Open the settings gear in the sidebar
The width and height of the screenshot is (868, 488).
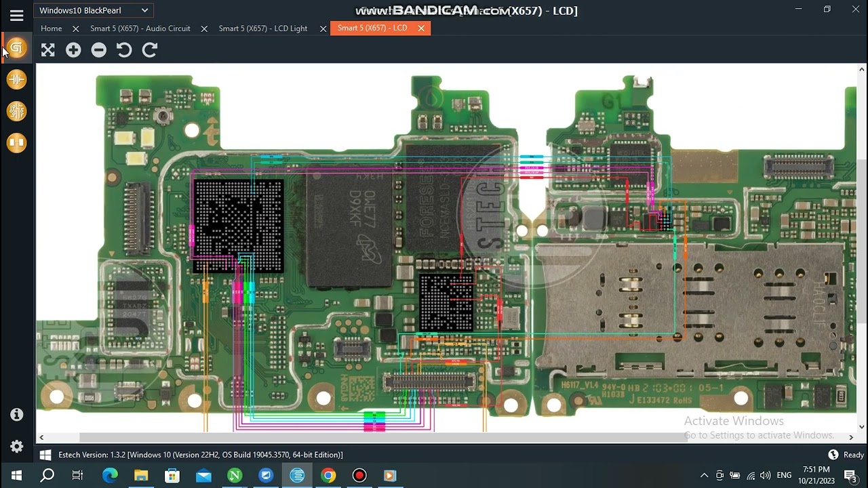(16, 446)
